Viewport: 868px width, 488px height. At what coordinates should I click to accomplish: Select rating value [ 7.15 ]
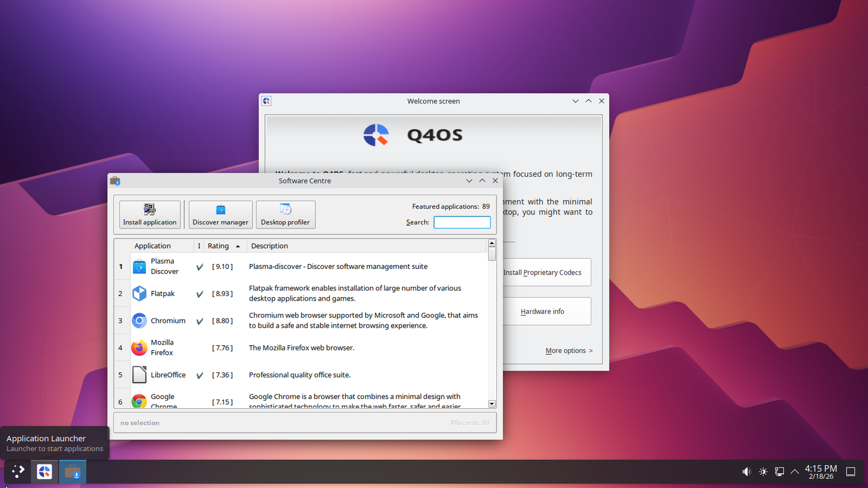pos(222,402)
